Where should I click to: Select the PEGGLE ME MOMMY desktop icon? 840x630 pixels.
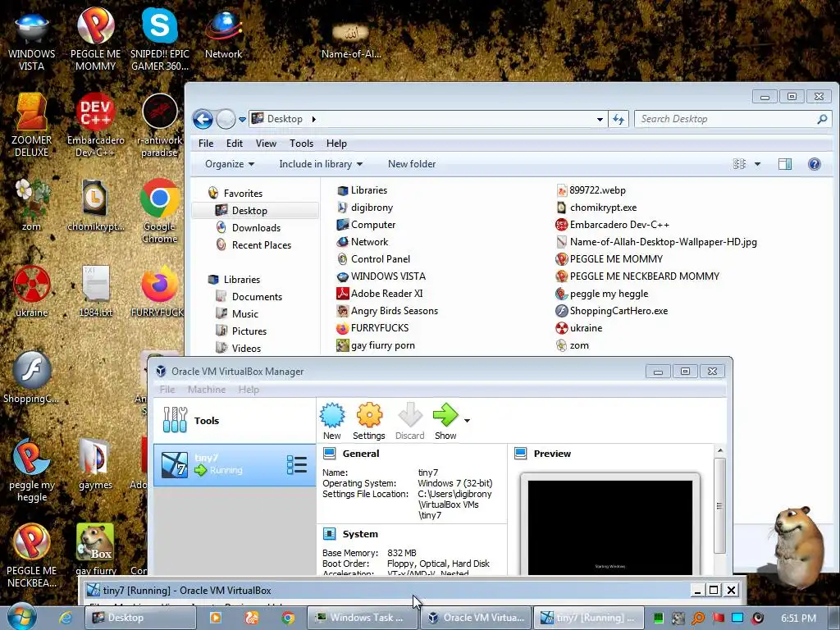[x=95, y=40]
